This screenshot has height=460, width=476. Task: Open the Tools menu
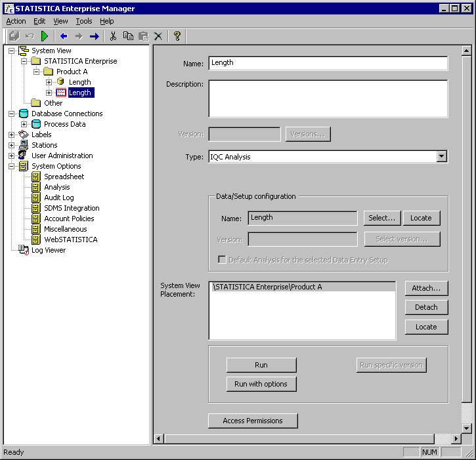point(84,21)
